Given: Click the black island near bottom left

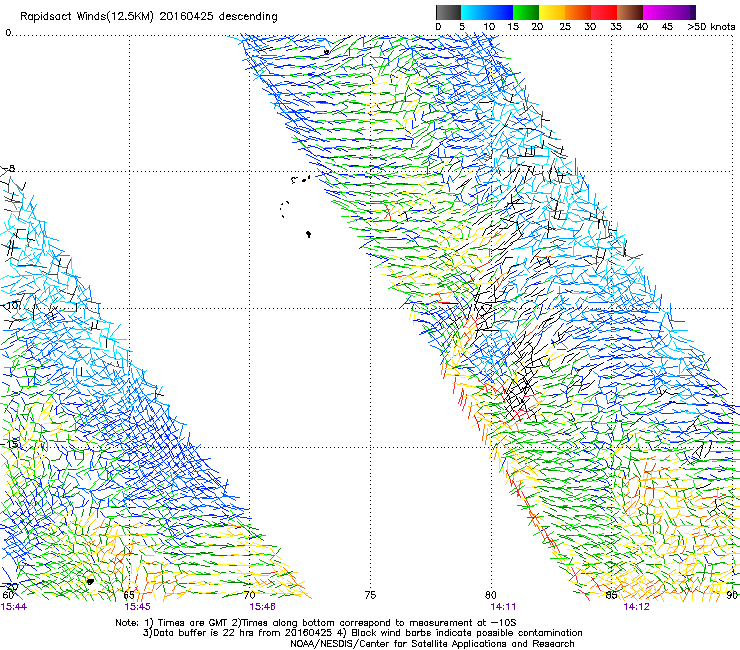Looking at the screenshot, I should (90, 582).
